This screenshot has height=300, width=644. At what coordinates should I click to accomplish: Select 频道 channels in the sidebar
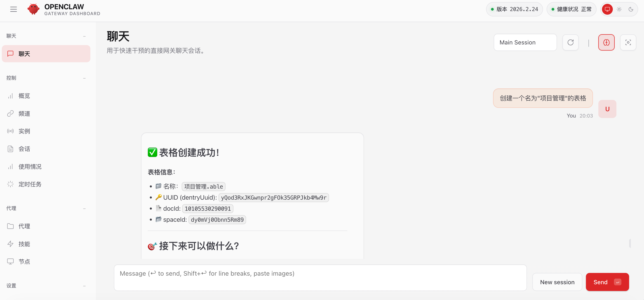coord(24,113)
